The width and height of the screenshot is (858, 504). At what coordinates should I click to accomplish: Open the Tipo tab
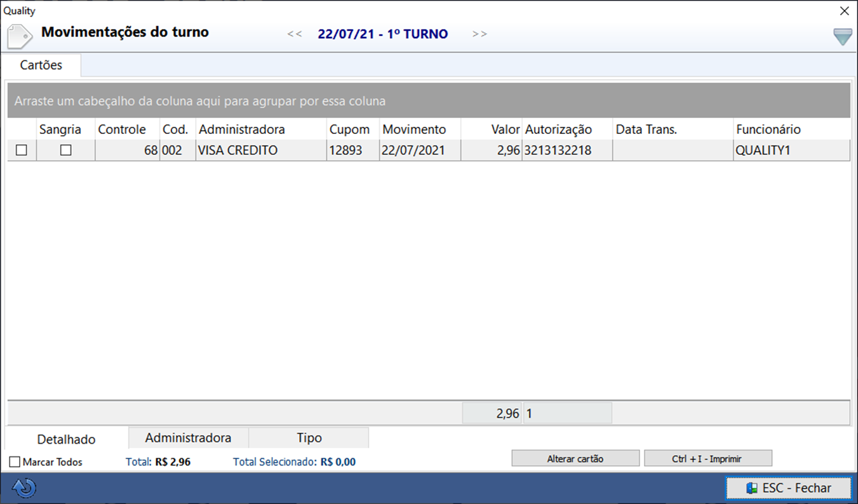coord(309,438)
